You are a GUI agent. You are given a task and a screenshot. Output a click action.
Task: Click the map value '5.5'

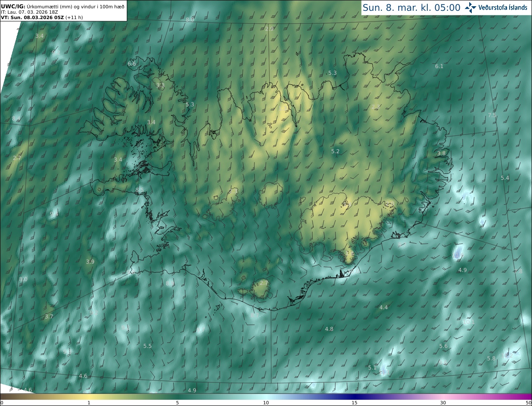pyautogui.click(x=148, y=346)
